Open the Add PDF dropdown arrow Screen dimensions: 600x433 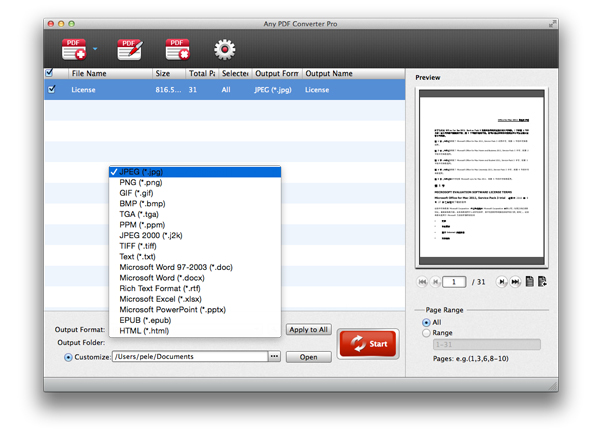pos(95,49)
